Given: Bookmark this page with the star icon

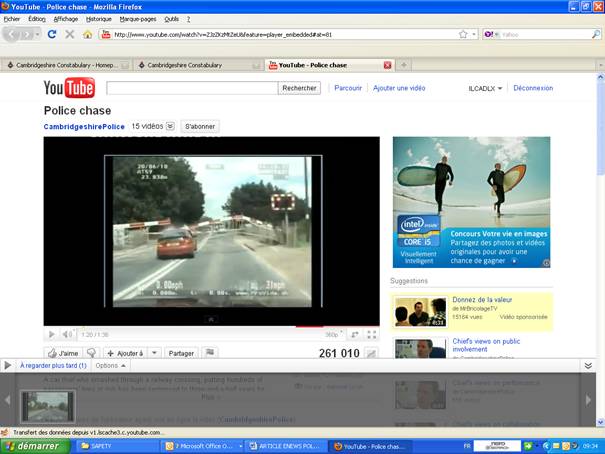Looking at the screenshot, I should [x=463, y=34].
